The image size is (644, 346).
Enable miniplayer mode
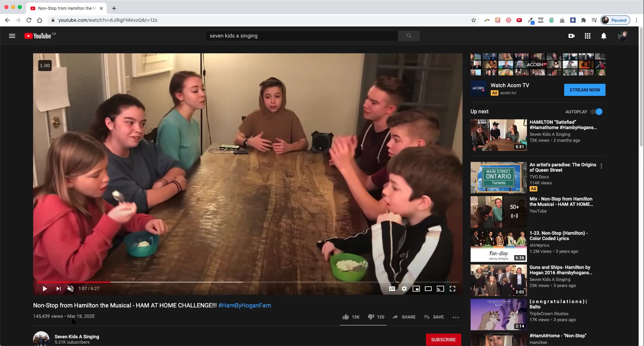[416, 289]
